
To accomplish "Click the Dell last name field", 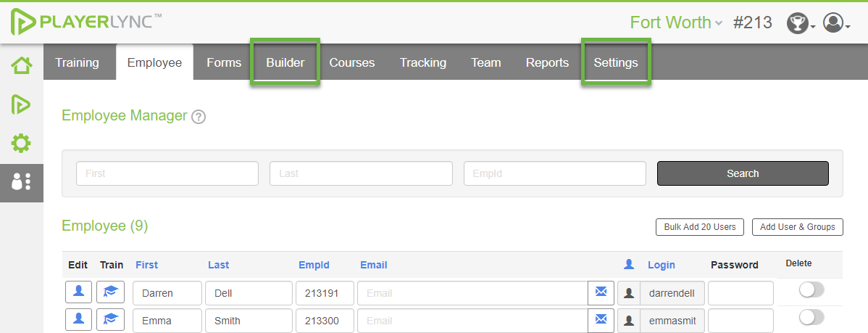I will [249, 293].
